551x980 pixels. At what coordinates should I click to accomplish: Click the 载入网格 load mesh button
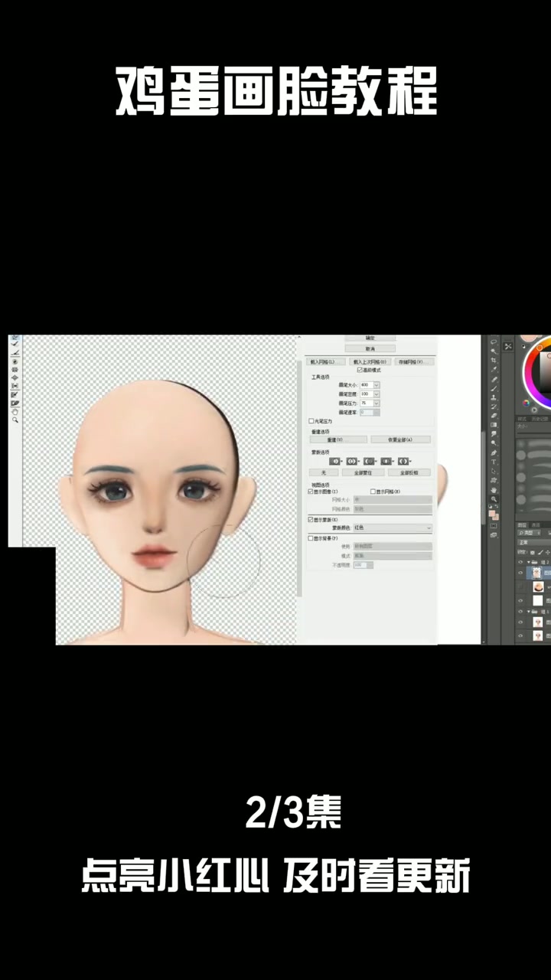[326, 361]
